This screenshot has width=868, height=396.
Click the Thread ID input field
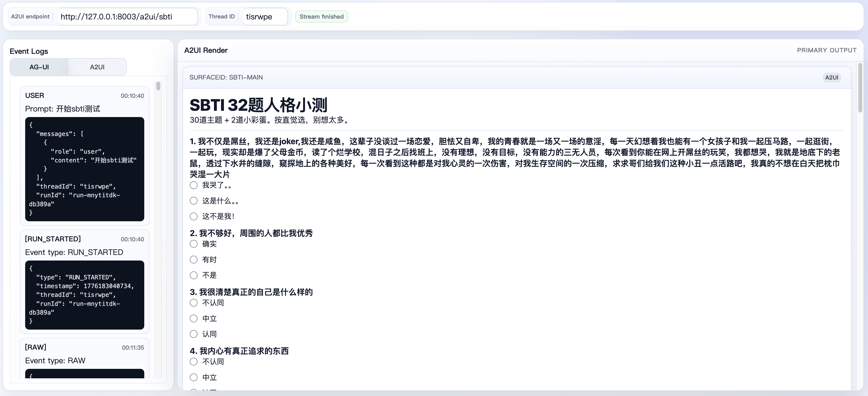pyautogui.click(x=265, y=17)
